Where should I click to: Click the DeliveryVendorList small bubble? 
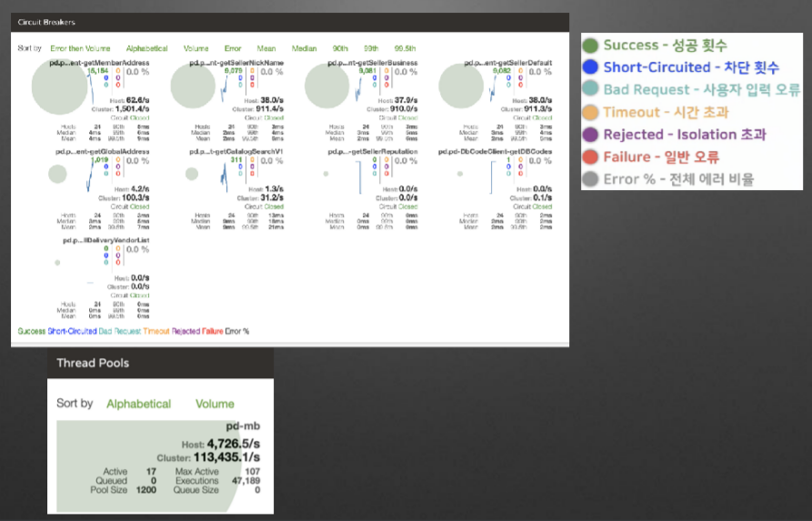(57, 263)
